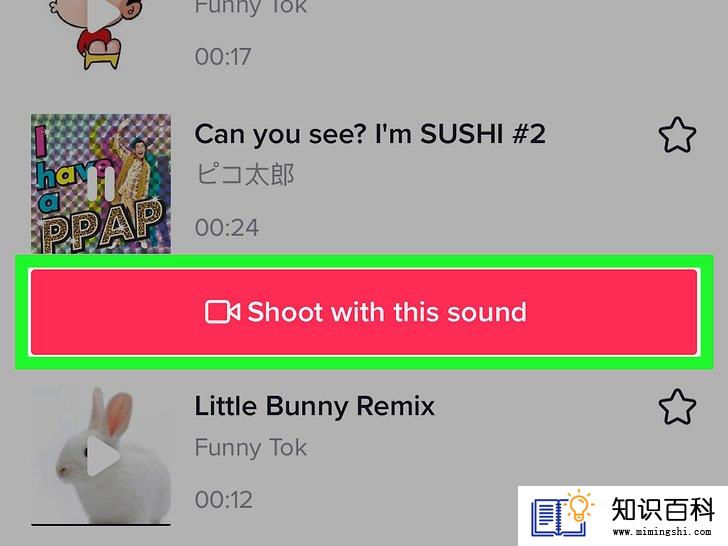This screenshot has height=546, width=728.
Task: Open the Little Bunny Remix title
Action: click(314, 406)
